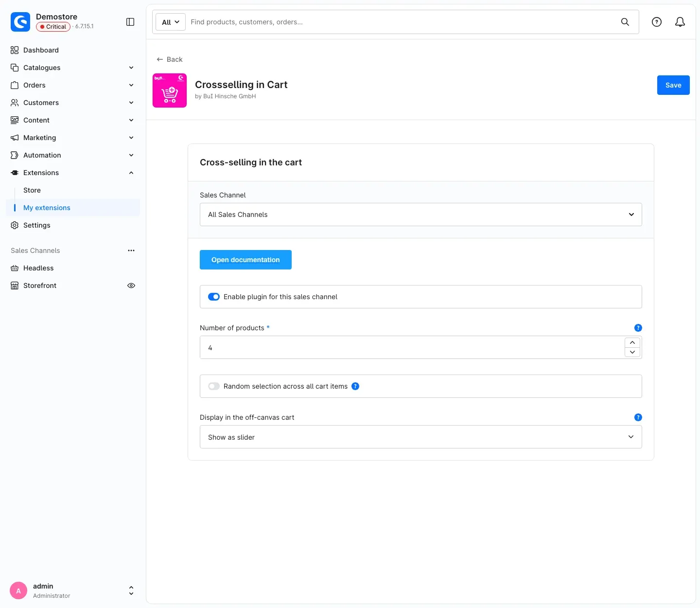Image resolution: width=700 pixels, height=608 pixels.
Task: Expand the Orders menu
Action: [131, 85]
